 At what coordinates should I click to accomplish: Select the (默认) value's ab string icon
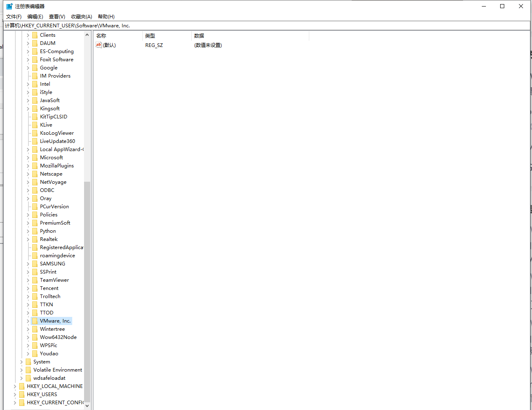99,45
